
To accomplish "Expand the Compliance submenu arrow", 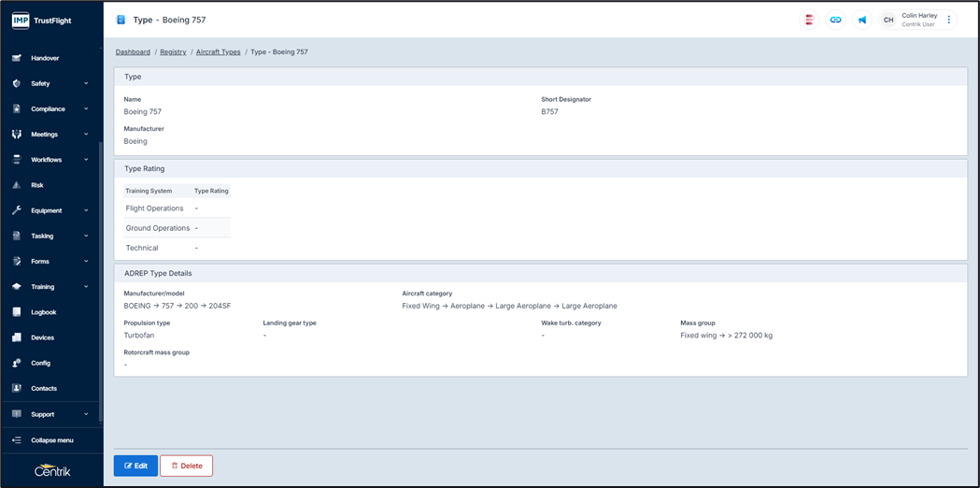I will [x=86, y=108].
